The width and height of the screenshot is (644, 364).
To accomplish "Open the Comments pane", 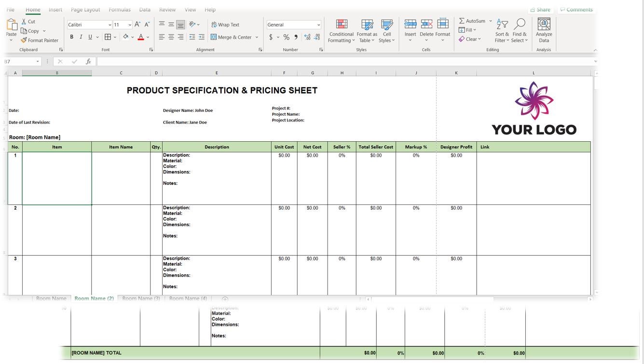I will 577,9.
